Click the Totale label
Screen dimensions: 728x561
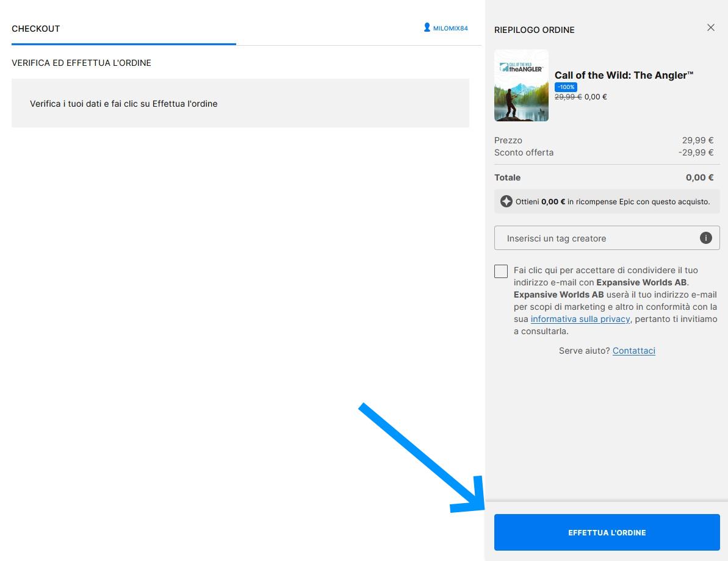pos(508,177)
